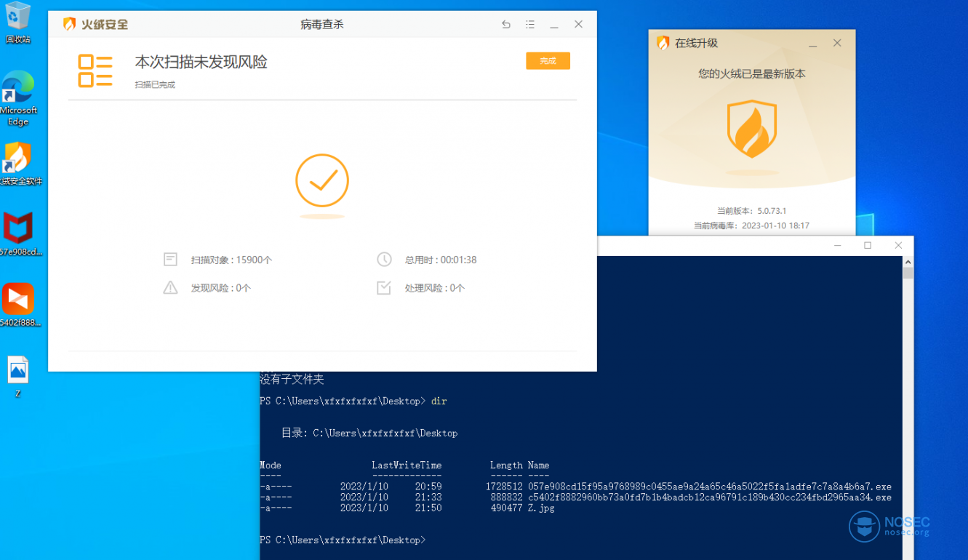Minimize the PowerShell window
Screen dimensions: 968x560
point(837,246)
